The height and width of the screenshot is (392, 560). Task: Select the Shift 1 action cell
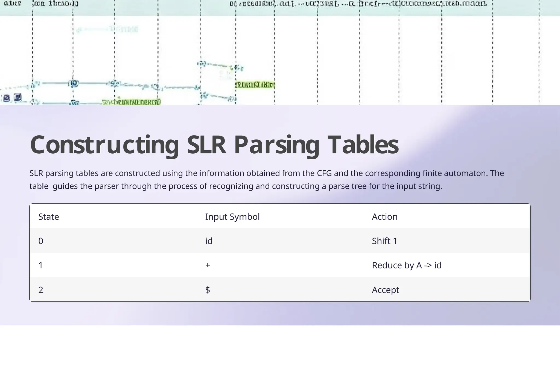pyautogui.click(x=384, y=241)
